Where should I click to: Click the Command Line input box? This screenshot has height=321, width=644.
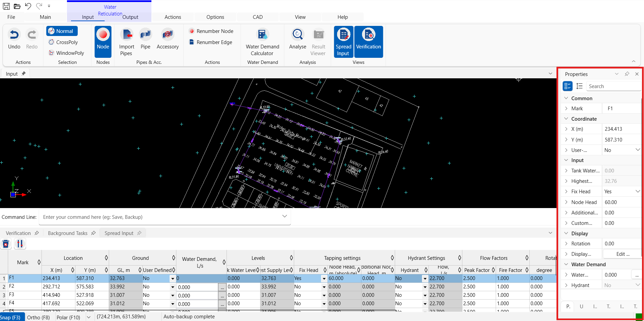(x=165, y=217)
